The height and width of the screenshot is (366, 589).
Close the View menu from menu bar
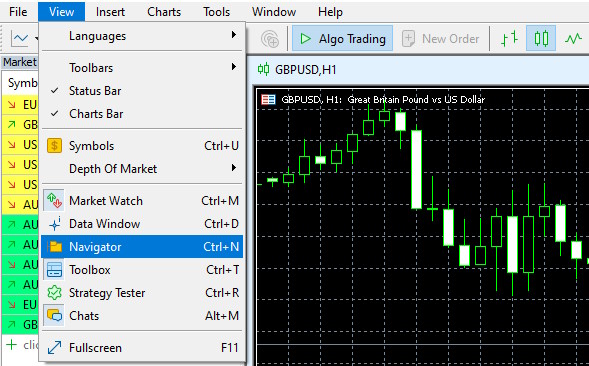pos(61,12)
